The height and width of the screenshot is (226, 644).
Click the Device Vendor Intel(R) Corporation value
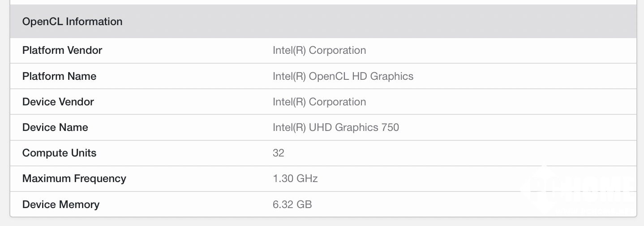coord(319,102)
